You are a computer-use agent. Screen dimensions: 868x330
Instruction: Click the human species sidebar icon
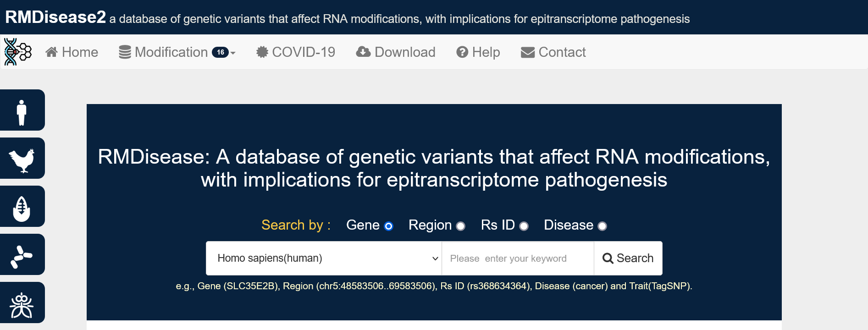point(22,110)
